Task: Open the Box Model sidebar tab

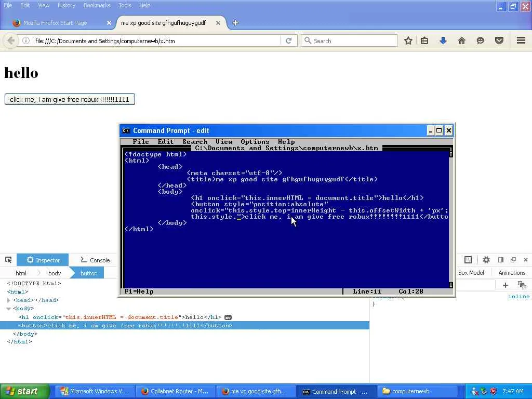Action: click(x=471, y=273)
